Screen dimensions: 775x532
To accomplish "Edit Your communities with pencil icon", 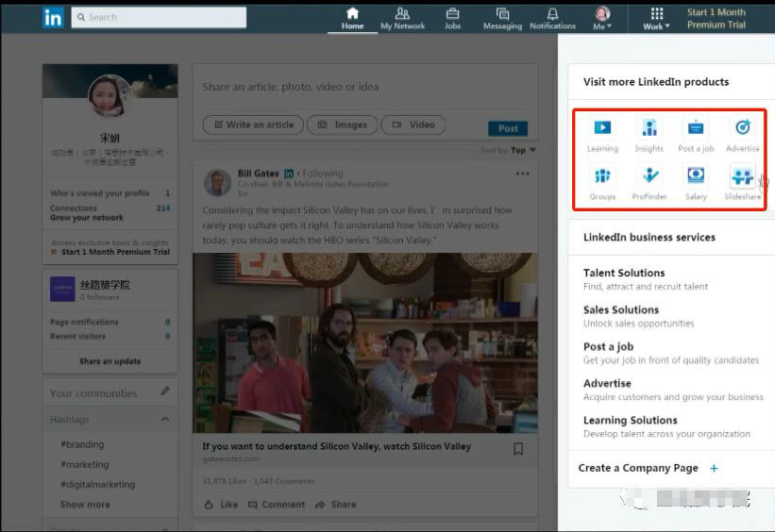I will coord(165,391).
